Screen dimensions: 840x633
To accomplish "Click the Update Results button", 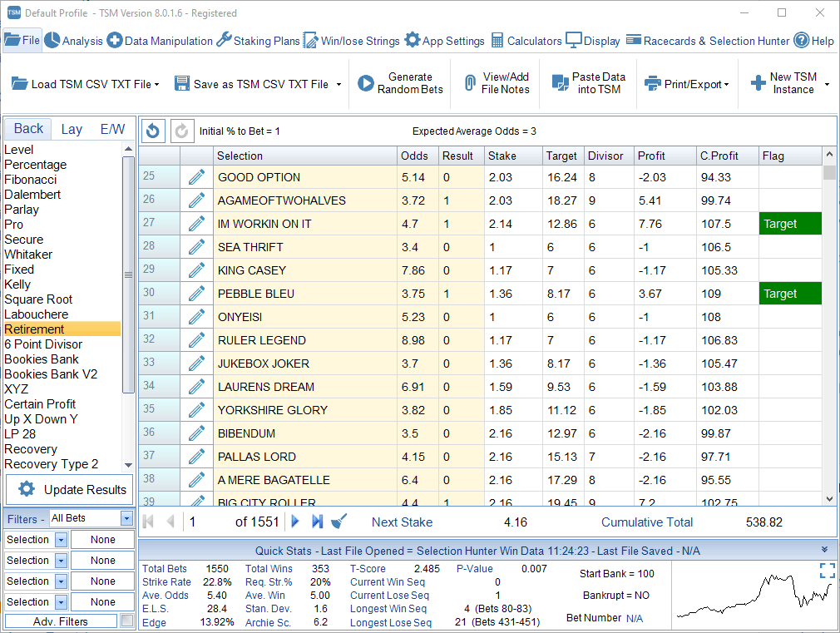I will pos(70,489).
